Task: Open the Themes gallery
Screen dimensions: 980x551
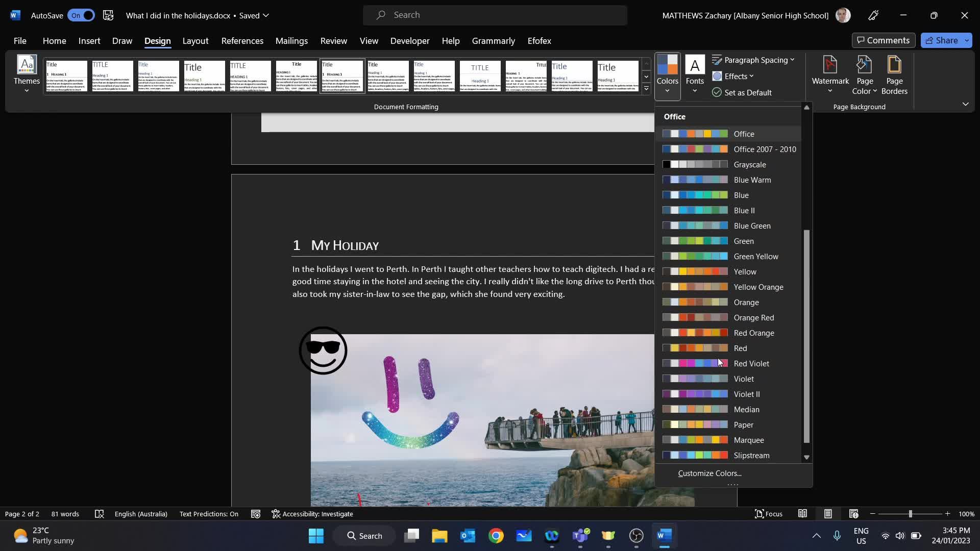Action: pyautogui.click(x=26, y=74)
